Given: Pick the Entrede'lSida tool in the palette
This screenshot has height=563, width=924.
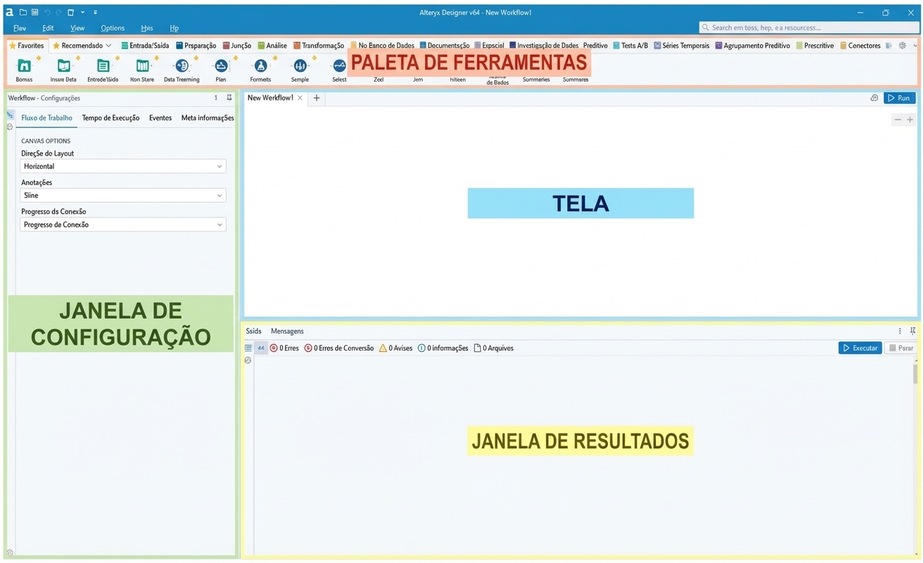Looking at the screenshot, I should (x=103, y=65).
